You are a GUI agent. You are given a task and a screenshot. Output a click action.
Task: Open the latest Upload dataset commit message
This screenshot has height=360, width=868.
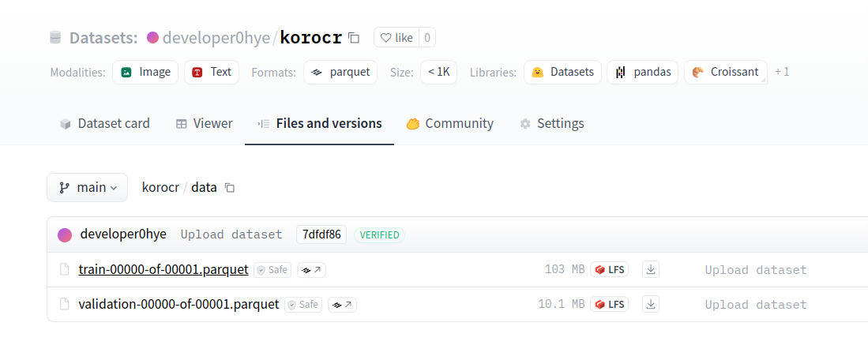(x=231, y=234)
